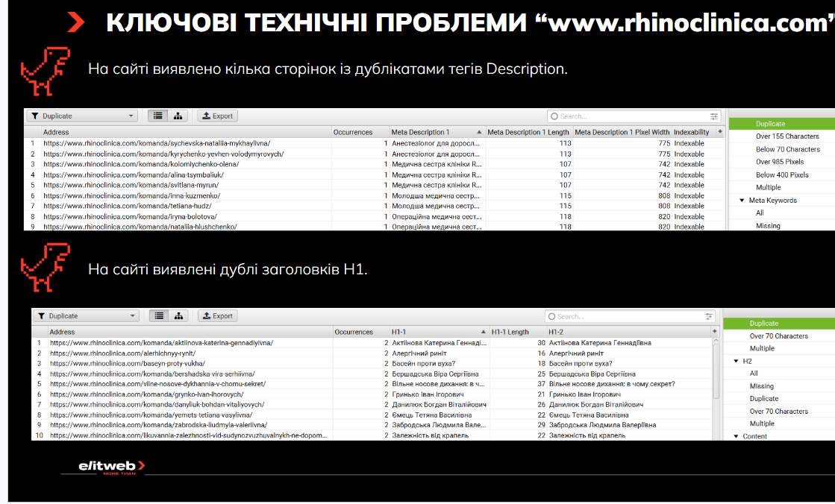Click aktiinova-katerina-gennadiyivna URL row
This screenshot has height=504, width=835.
(161, 343)
